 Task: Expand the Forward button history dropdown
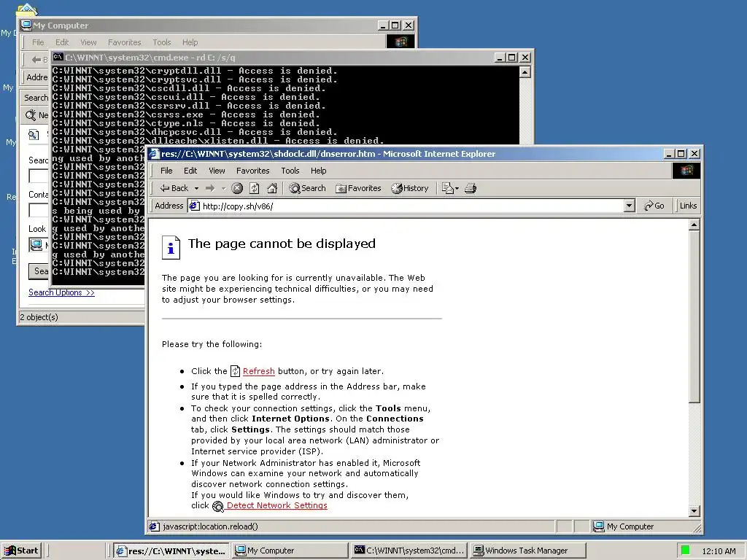pos(223,189)
